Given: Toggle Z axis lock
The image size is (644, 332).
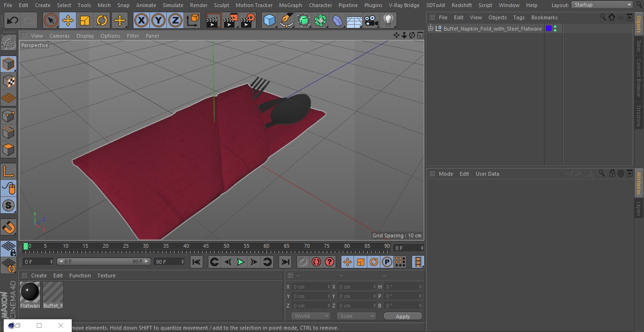Looking at the screenshot, I should [175, 20].
